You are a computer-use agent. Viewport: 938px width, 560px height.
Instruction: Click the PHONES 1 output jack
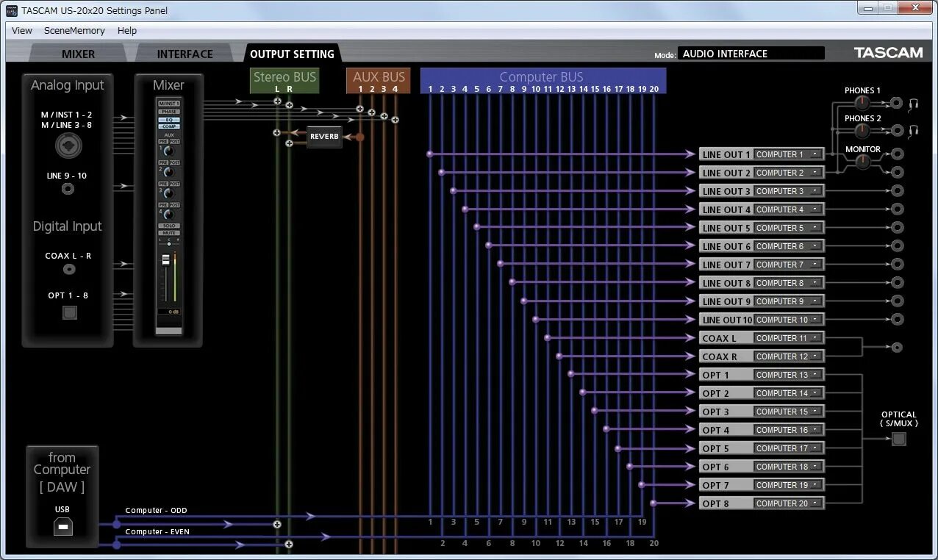[897, 103]
